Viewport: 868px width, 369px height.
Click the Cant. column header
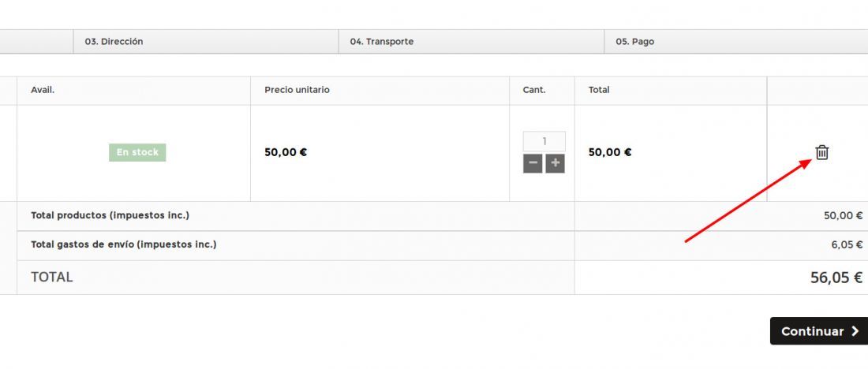click(534, 90)
